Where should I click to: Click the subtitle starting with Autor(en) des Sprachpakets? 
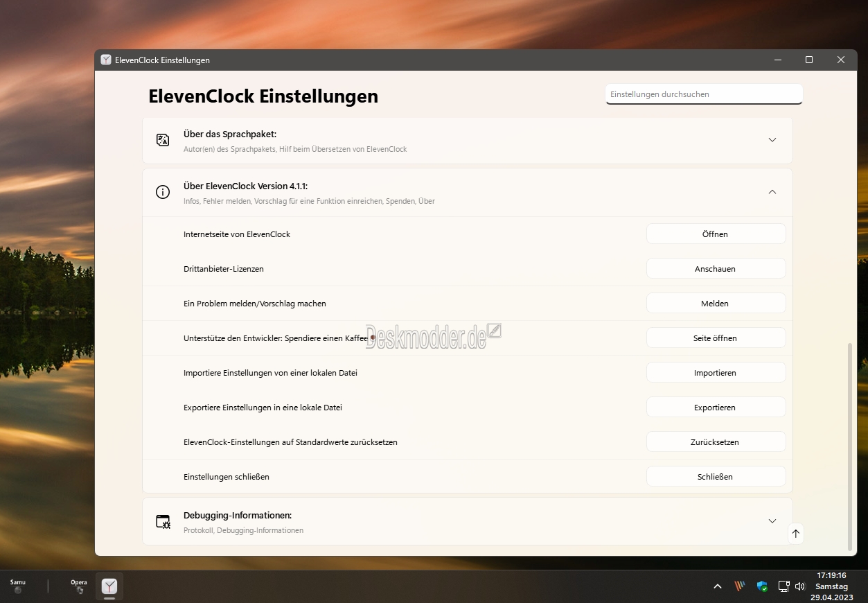click(x=295, y=150)
